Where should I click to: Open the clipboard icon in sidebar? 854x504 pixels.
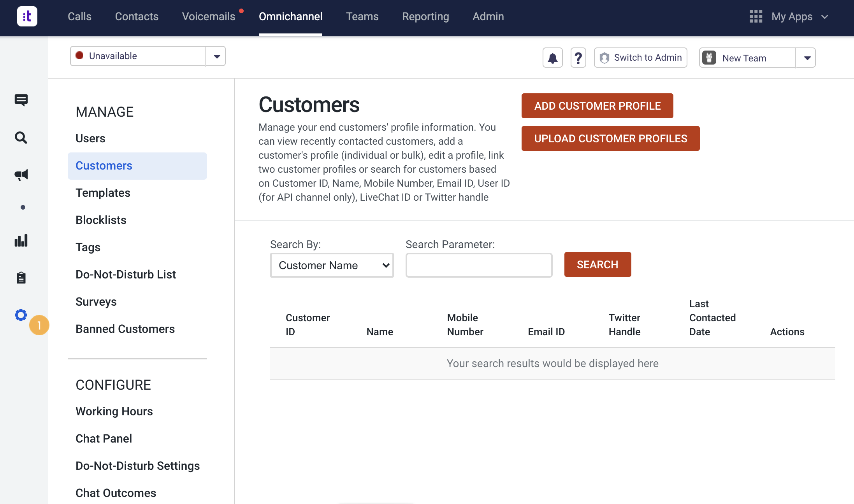click(x=21, y=278)
